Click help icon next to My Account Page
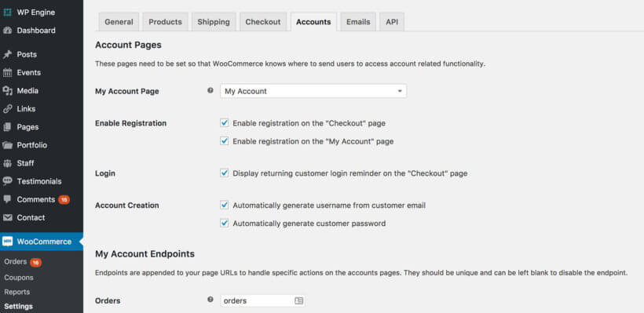Screen dimensions: 644x313 point(210,90)
